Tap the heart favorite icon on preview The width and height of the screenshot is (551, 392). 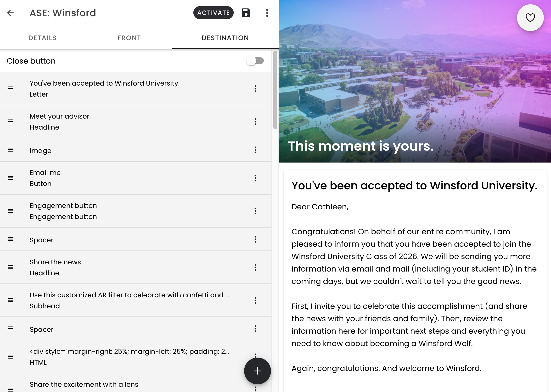(x=530, y=18)
